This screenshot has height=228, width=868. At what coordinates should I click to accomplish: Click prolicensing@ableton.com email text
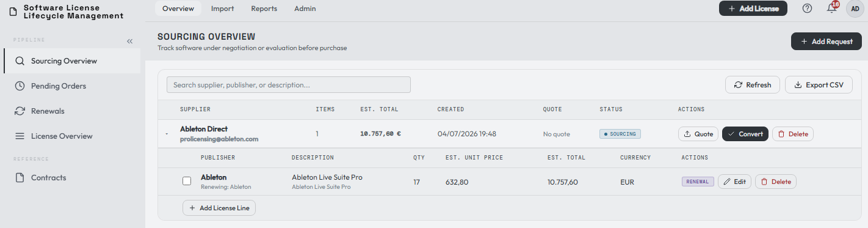(219, 139)
